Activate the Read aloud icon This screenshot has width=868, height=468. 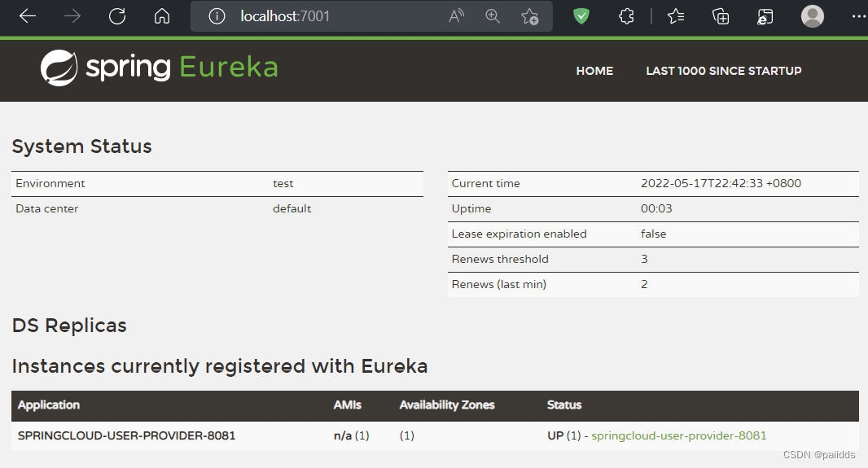[x=456, y=16]
